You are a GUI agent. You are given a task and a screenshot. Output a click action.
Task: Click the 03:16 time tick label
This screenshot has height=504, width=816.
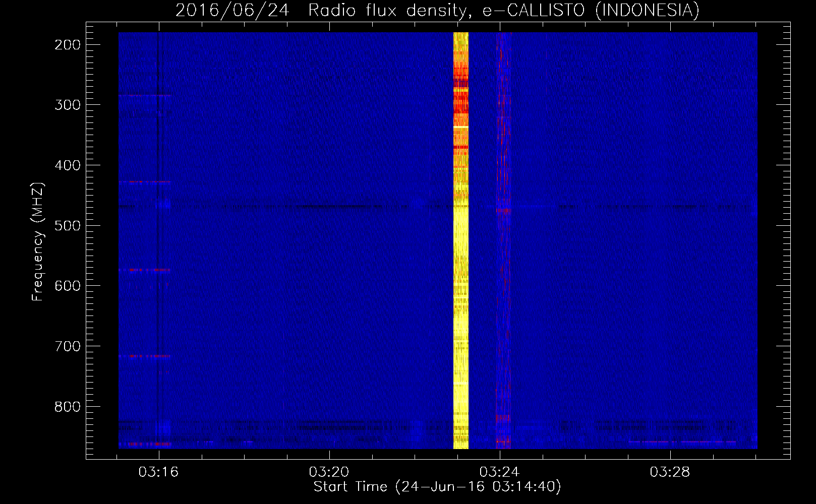pos(159,472)
